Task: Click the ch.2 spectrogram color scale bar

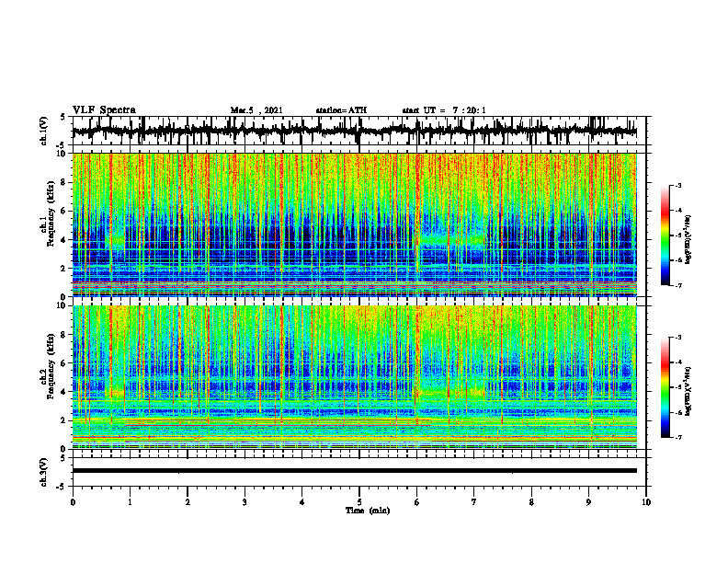Action: (665, 387)
